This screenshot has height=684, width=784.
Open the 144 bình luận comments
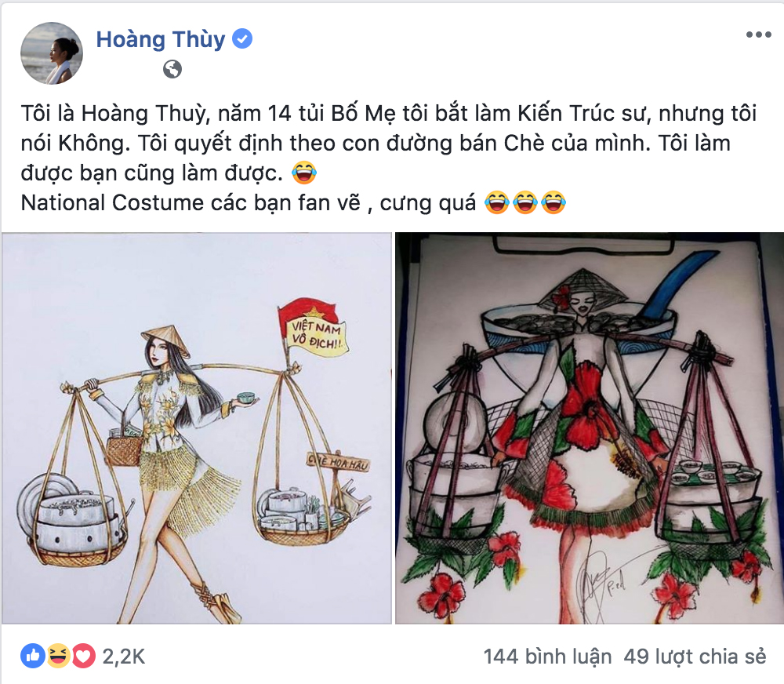[547, 657]
